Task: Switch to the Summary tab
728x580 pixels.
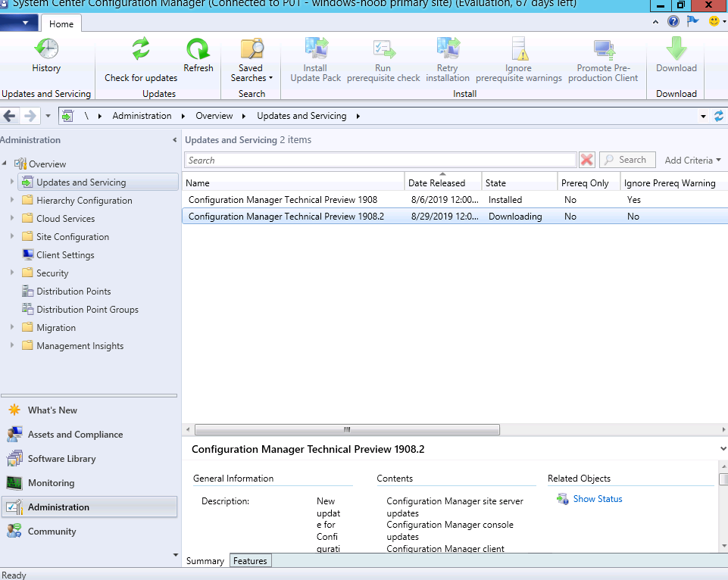Action: click(x=205, y=561)
